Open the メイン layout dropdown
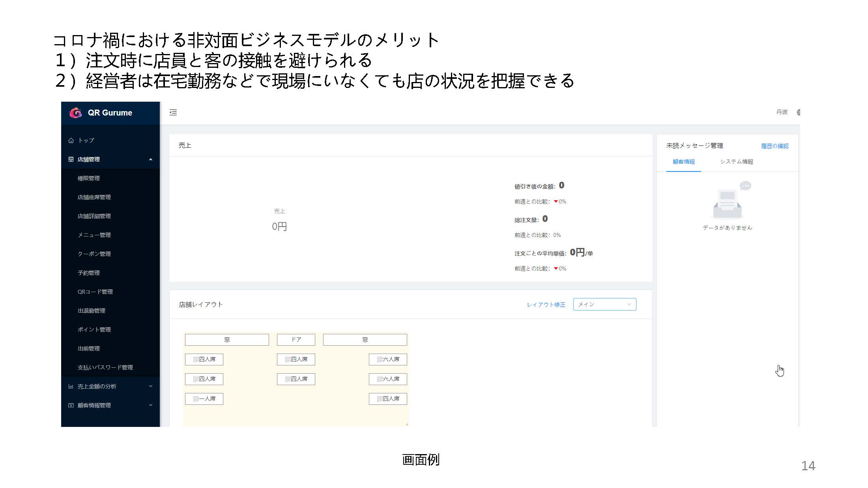This screenshot has height=488, width=868. (x=604, y=304)
